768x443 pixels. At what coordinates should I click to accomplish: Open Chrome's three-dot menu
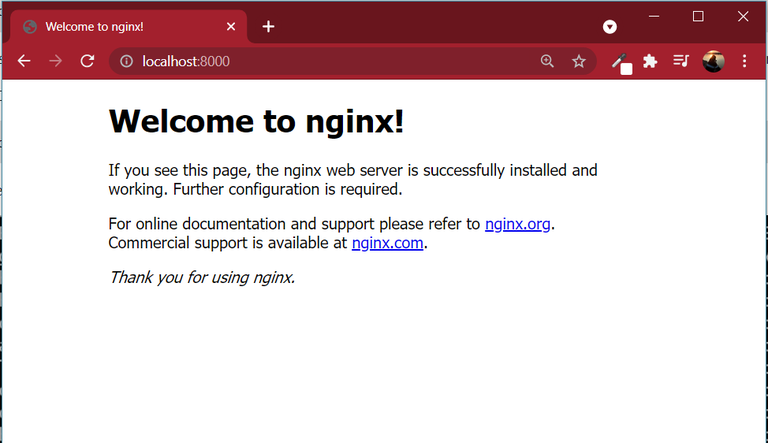744,61
